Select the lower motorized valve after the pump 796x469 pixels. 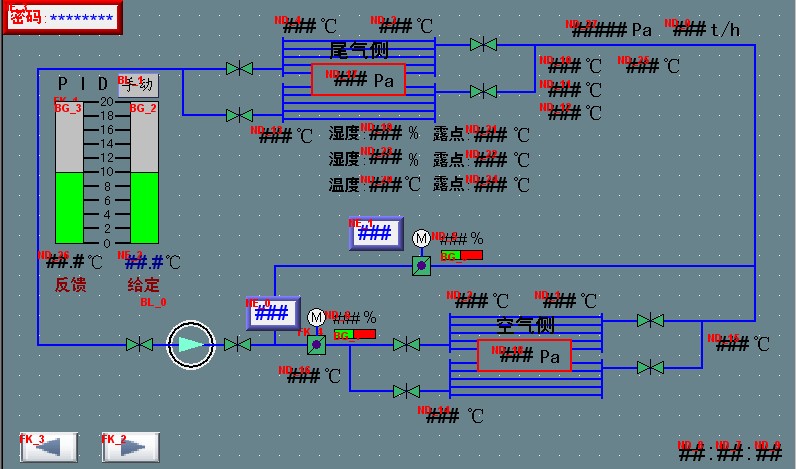click(x=316, y=345)
